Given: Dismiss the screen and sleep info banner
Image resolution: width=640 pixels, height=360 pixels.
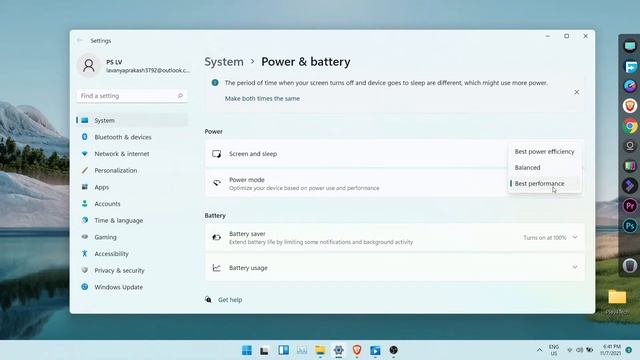Looking at the screenshot, I should (x=577, y=92).
